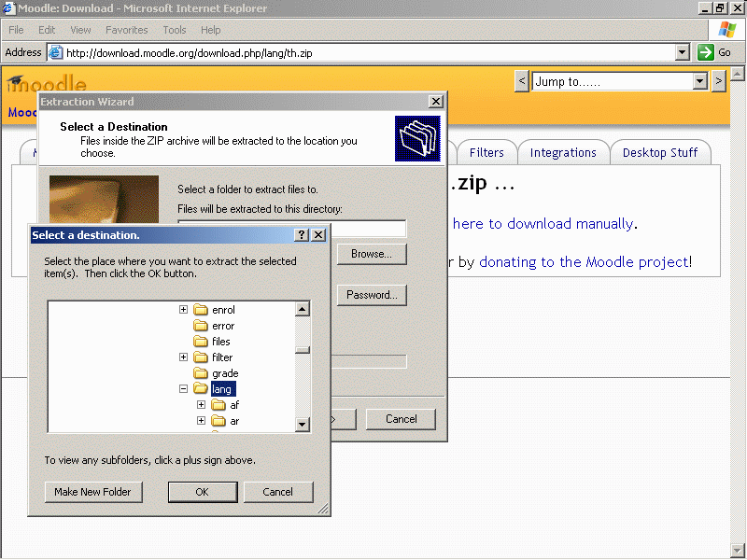The image size is (747, 560).
Task: Open the Jump to dropdown list
Action: click(x=700, y=82)
